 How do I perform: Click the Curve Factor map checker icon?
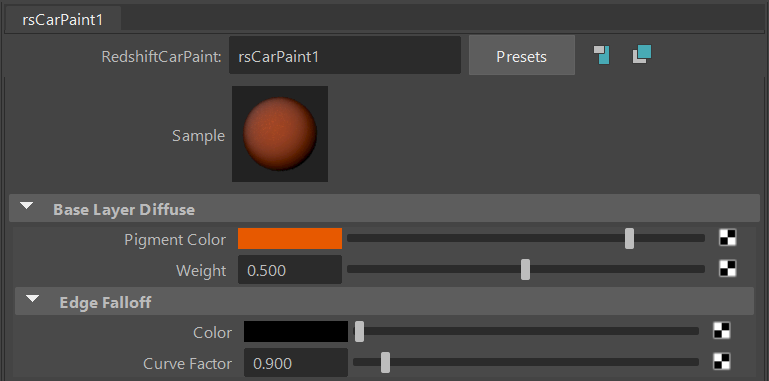pyautogui.click(x=721, y=362)
